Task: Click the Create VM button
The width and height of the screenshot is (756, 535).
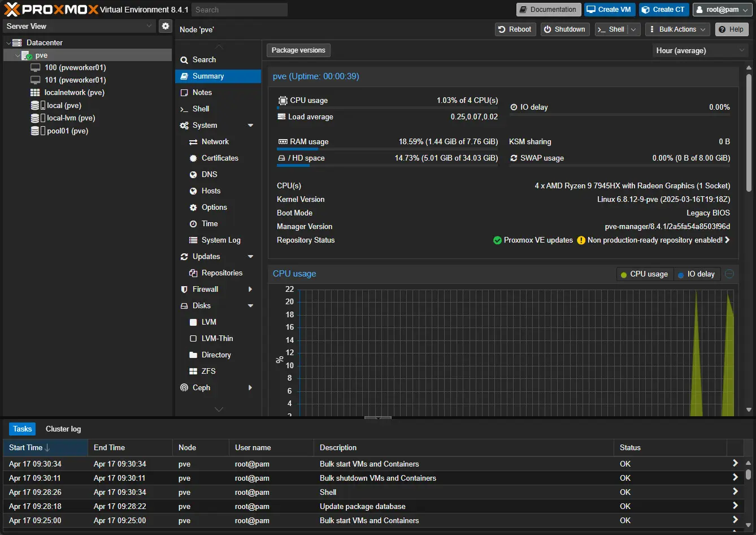Action: point(609,10)
